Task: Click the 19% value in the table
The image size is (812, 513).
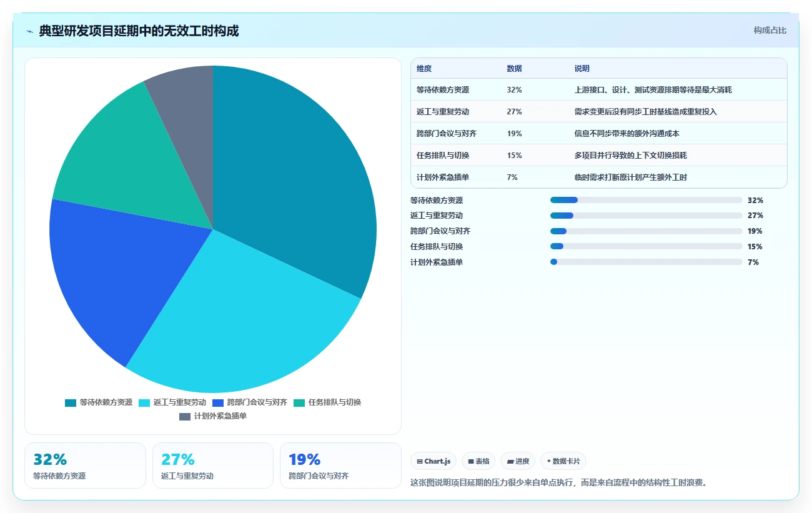Action: (x=515, y=134)
